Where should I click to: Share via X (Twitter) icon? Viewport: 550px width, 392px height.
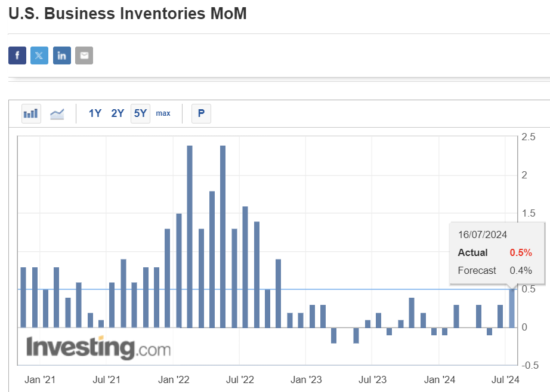[x=39, y=55]
